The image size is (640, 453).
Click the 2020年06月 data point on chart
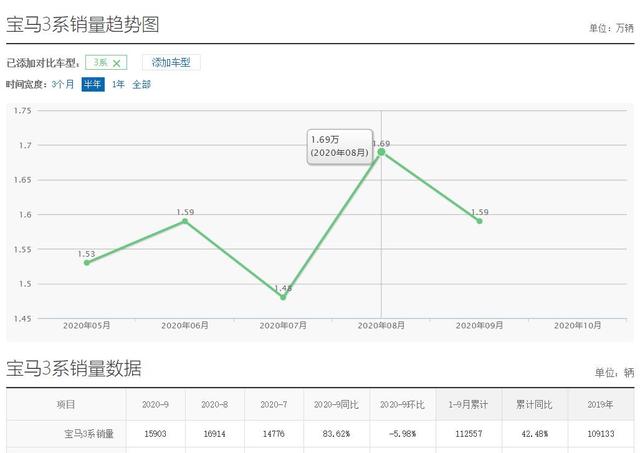pyautogui.click(x=185, y=221)
